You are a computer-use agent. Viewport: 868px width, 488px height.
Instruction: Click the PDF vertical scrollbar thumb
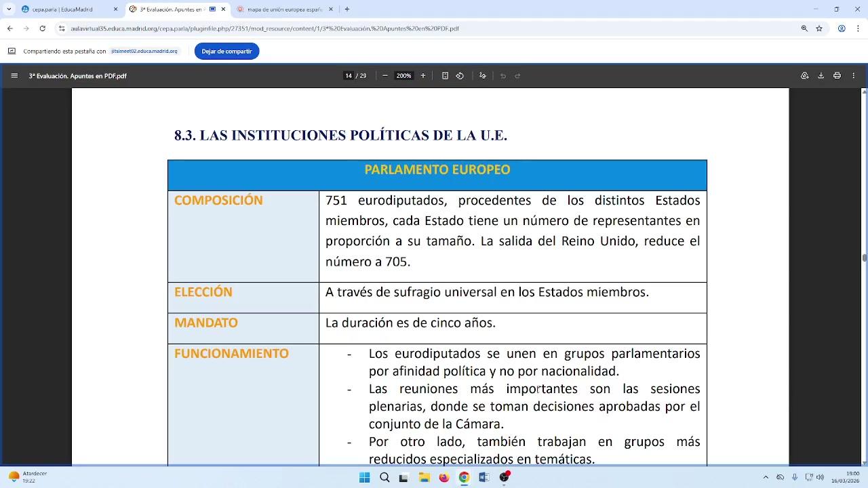point(864,258)
